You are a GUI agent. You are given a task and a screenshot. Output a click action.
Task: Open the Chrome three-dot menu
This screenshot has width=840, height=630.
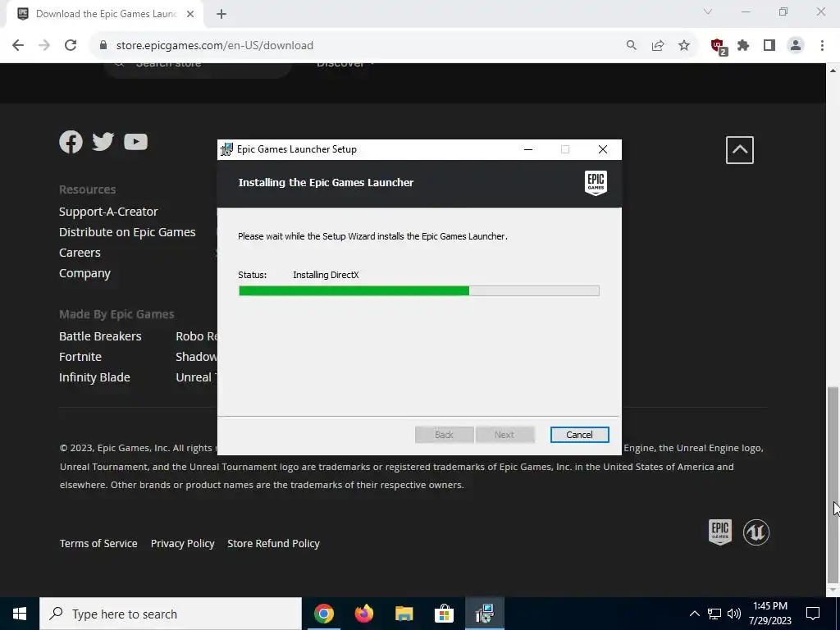coord(822,46)
